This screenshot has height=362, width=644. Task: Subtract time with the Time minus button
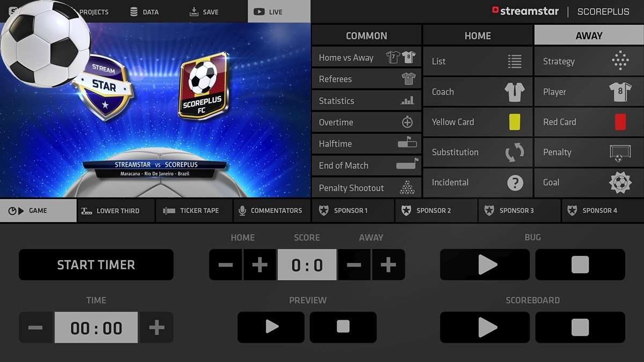coord(36,327)
